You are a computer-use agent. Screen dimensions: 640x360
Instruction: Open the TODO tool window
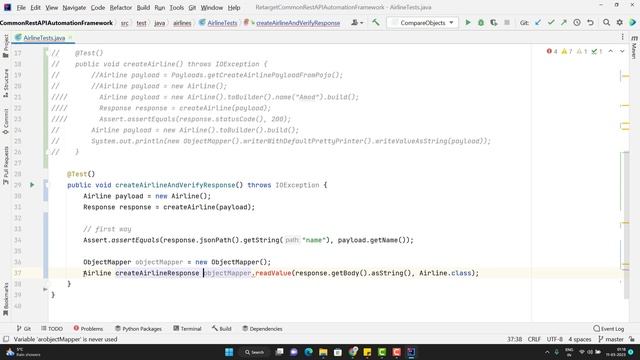coord(52,329)
